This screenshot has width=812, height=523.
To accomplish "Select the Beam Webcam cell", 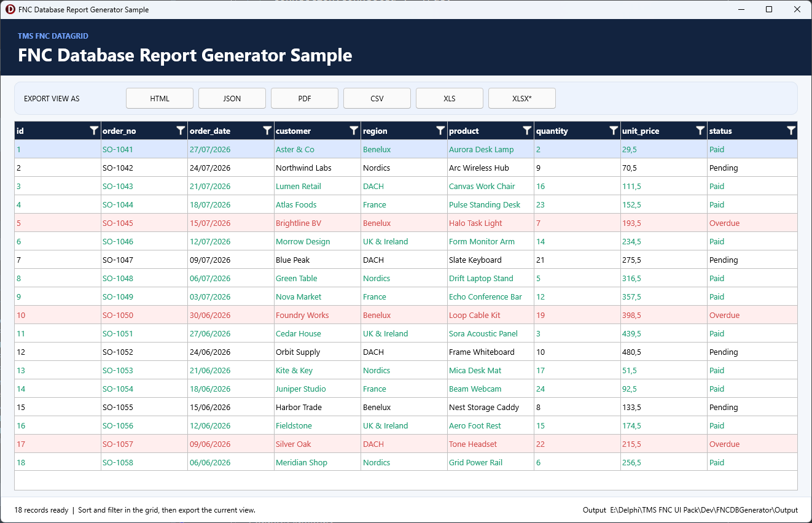I will coord(491,389).
